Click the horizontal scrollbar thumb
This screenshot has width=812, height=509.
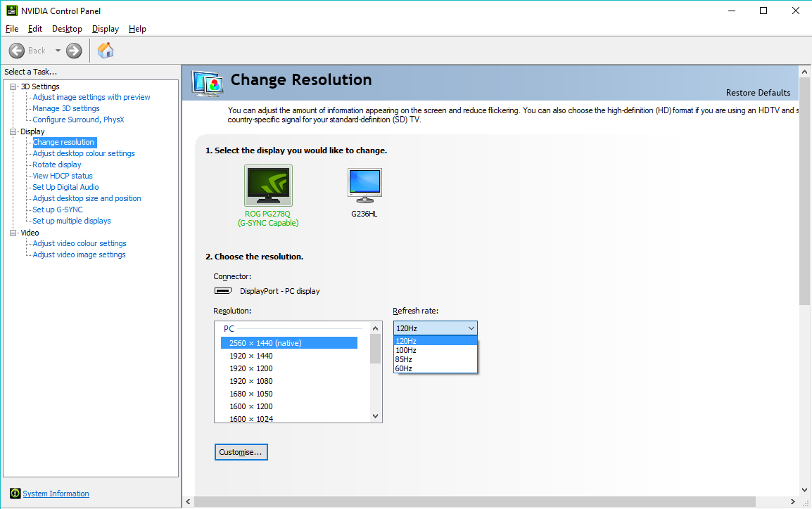click(475, 502)
